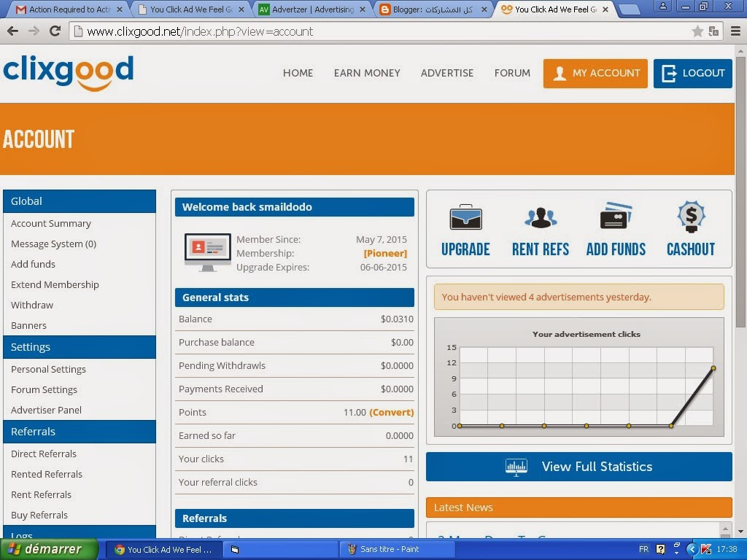Click the Settings sidebar section header
The width and height of the screenshot is (747, 560).
(80, 347)
